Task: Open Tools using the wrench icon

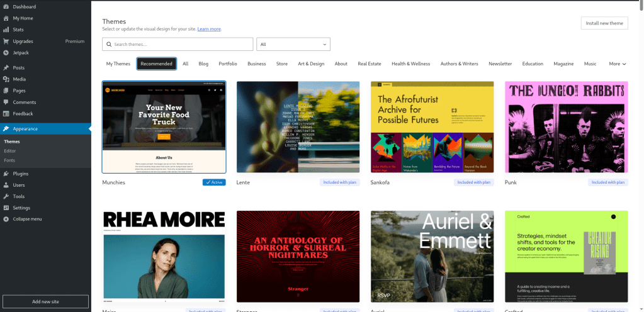Action: click(6, 196)
